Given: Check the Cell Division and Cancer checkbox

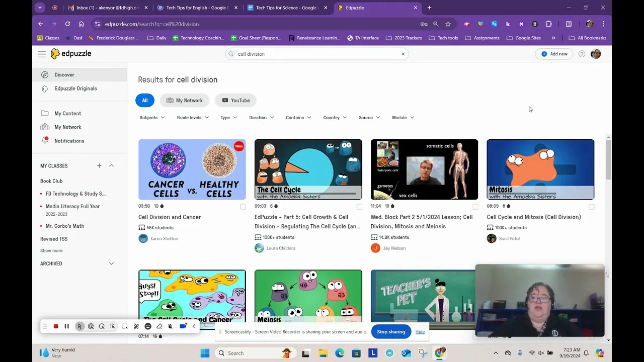Looking at the screenshot, I should point(243,207).
